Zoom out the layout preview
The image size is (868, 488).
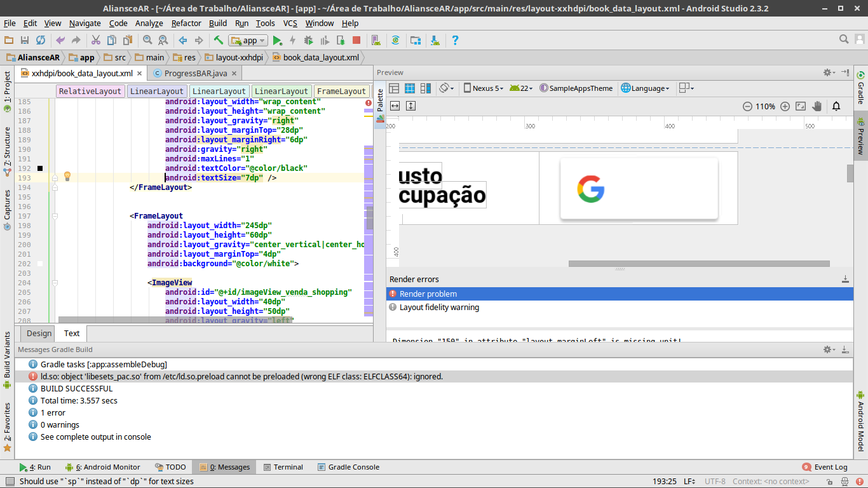click(x=747, y=106)
